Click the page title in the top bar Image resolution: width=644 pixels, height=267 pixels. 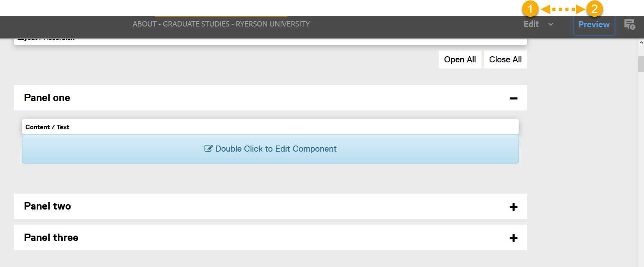coord(221,24)
